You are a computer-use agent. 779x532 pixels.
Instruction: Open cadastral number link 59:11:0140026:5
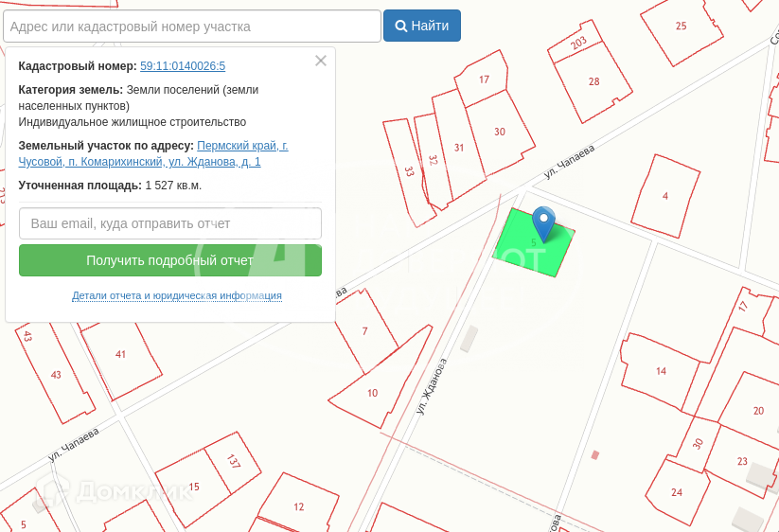pyautogui.click(x=183, y=66)
